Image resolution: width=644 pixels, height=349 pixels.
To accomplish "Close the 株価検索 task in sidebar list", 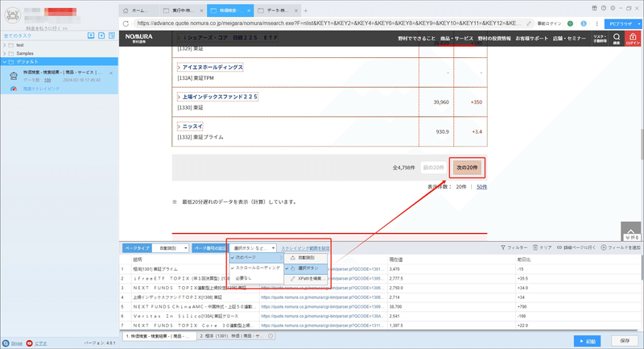I will 111,73.
